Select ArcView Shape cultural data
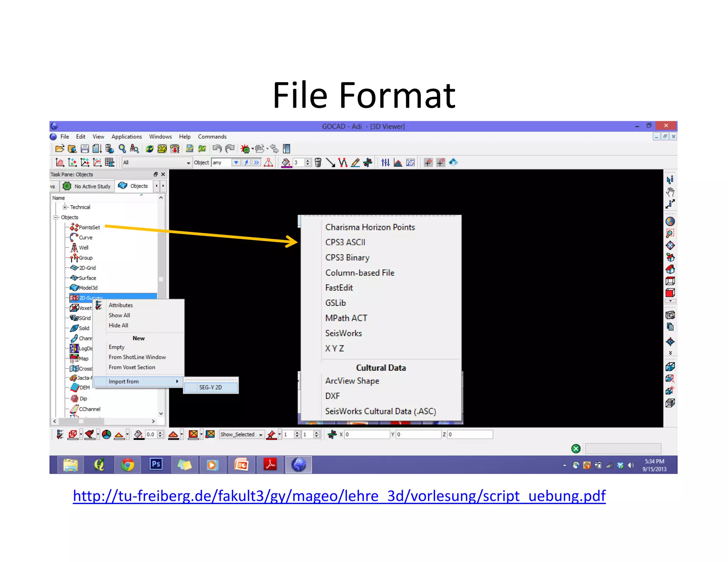728x562 pixels. [352, 381]
